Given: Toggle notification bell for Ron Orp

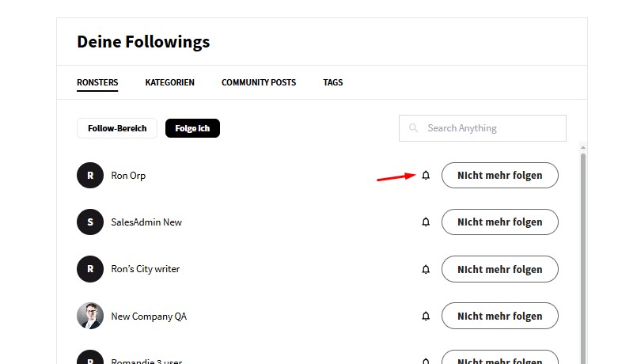Looking at the screenshot, I should coord(426,176).
